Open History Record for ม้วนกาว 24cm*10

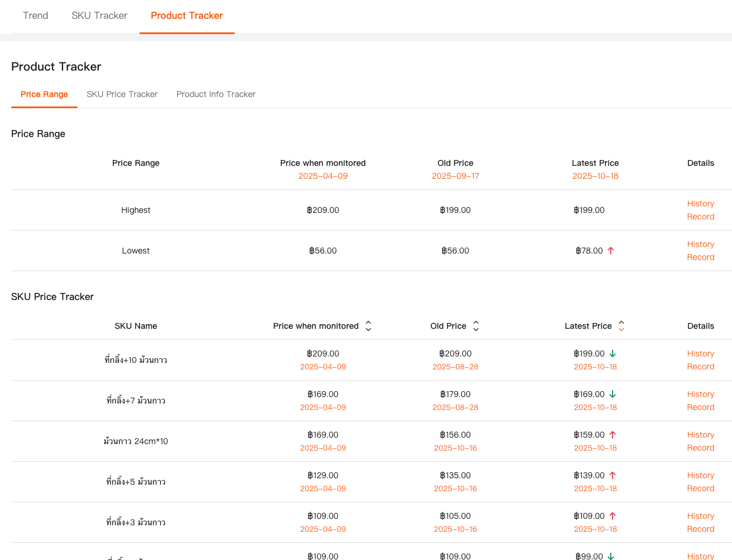700,441
